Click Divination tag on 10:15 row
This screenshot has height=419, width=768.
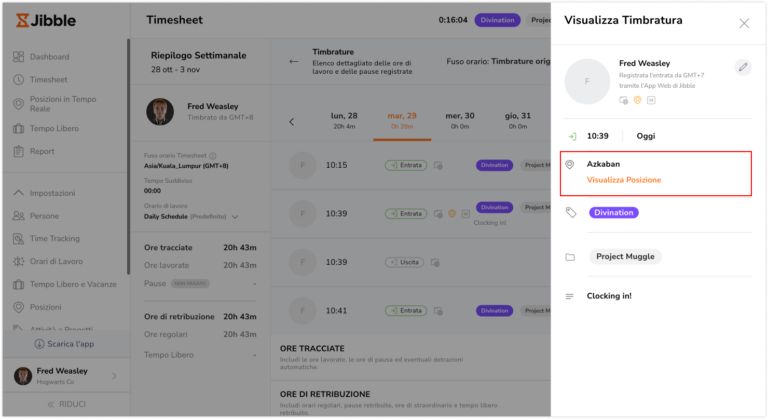point(494,165)
